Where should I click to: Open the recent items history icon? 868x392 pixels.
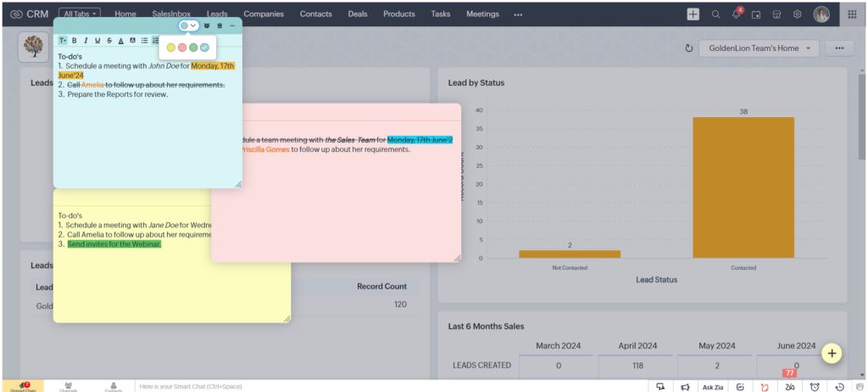point(839,387)
